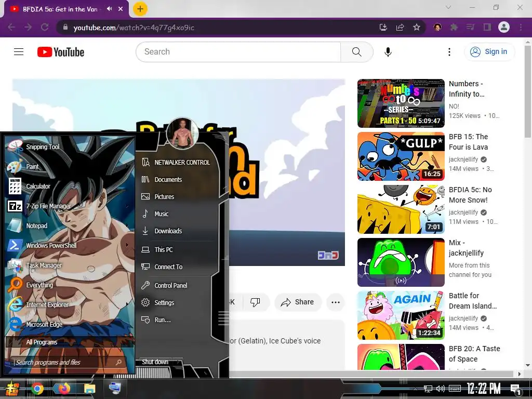The height and width of the screenshot is (399, 532).
Task: Click the Windows start button
Action: [x=12, y=389]
